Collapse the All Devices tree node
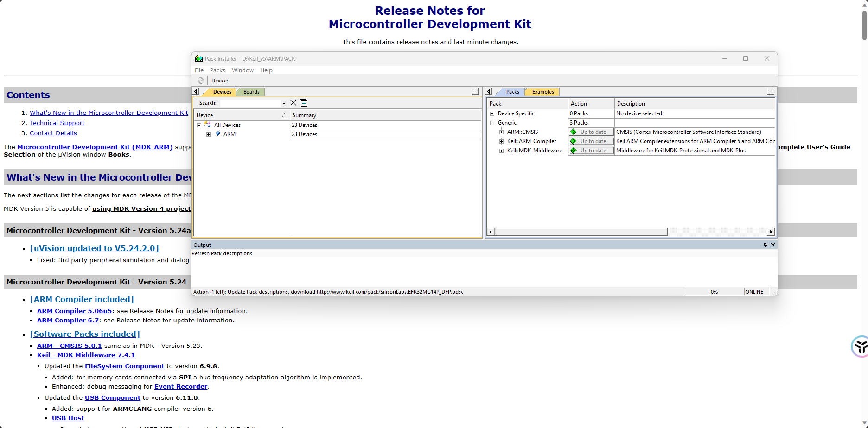Screen dimensions: 868x428 199,125
